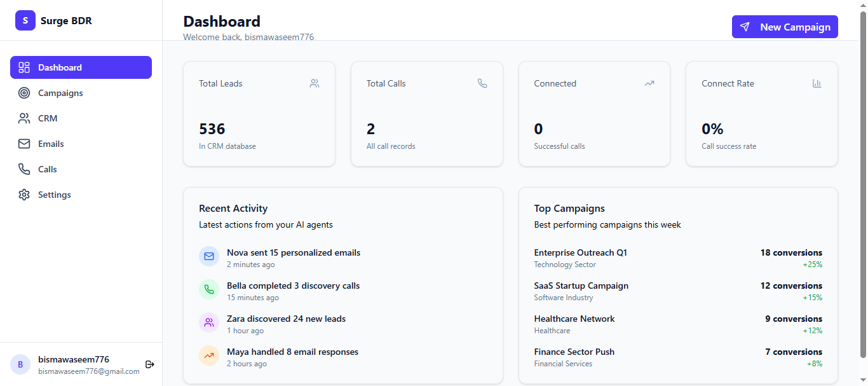Click the logout icon beside the username
This screenshot has width=868, height=386.
(150, 364)
